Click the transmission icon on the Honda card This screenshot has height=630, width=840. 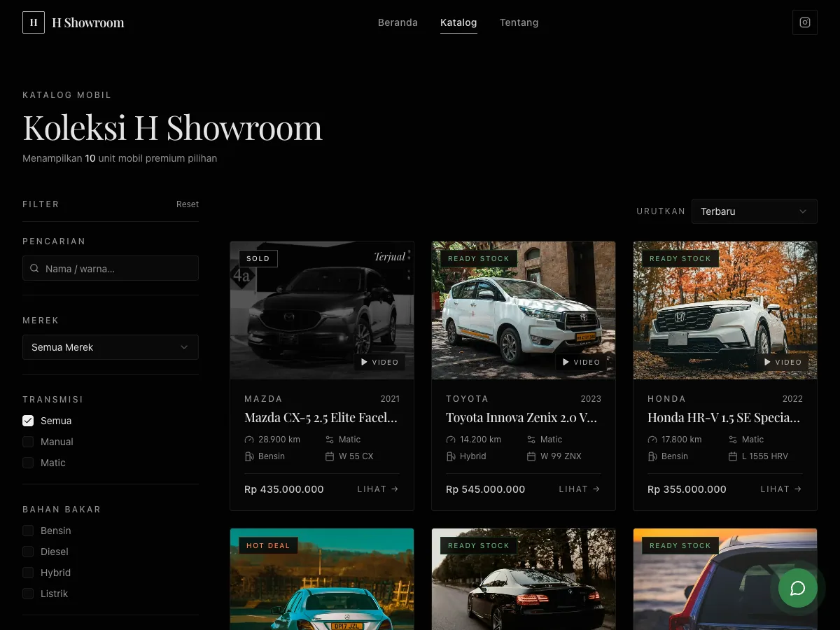[733, 440]
